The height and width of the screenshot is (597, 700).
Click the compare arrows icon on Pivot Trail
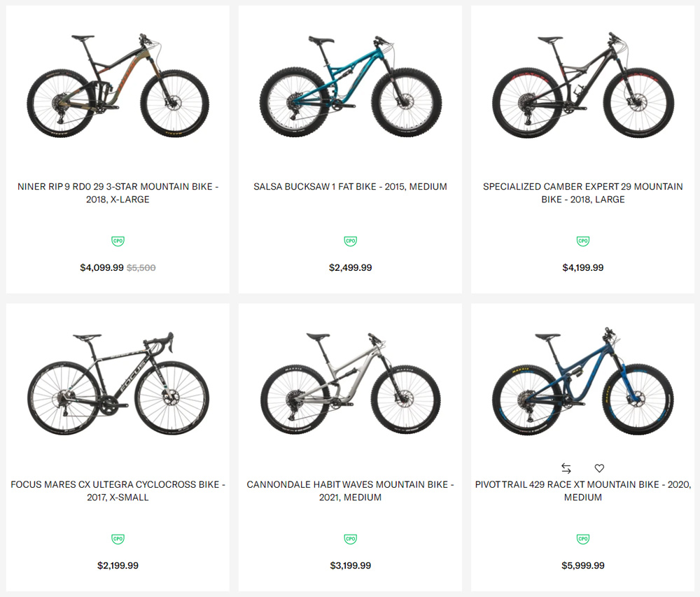[x=566, y=468]
